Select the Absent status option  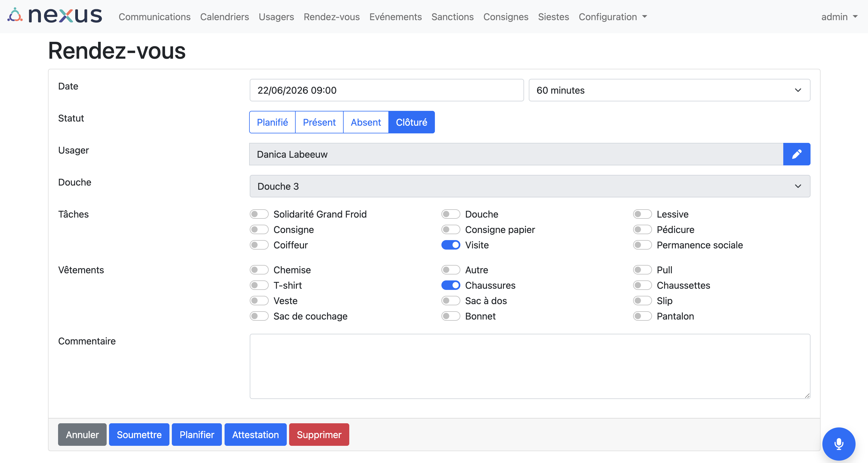(x=366, y=122)
